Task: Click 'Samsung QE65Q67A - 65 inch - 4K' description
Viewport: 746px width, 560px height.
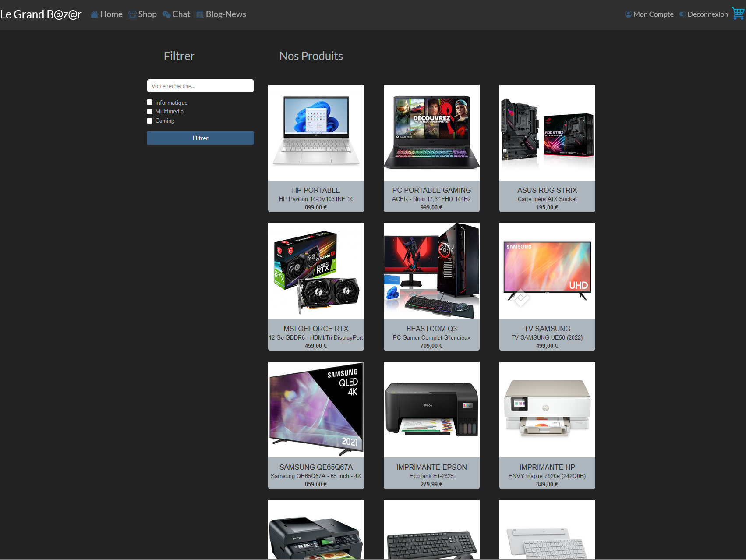Action: pos(316,476)
